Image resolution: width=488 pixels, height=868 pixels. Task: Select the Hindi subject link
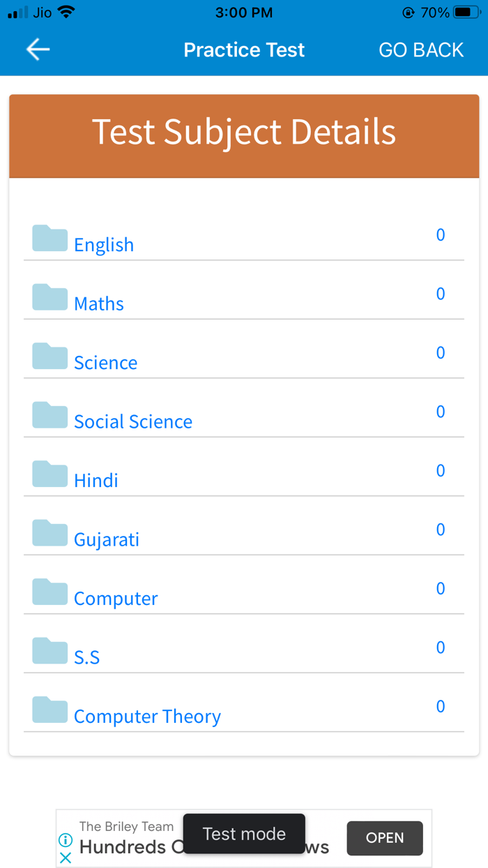click(x=96, y=481)
